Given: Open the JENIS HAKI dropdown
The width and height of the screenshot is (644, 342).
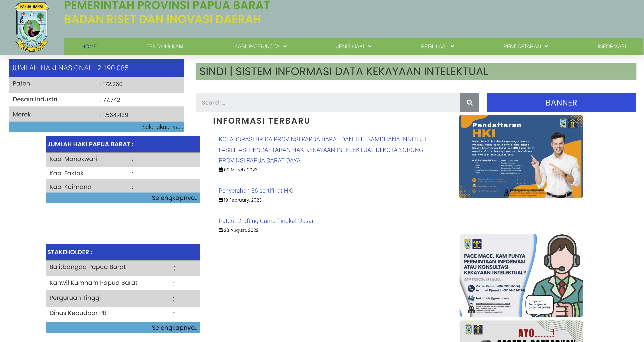Looking at the screenshot, I should click(354, 46).
